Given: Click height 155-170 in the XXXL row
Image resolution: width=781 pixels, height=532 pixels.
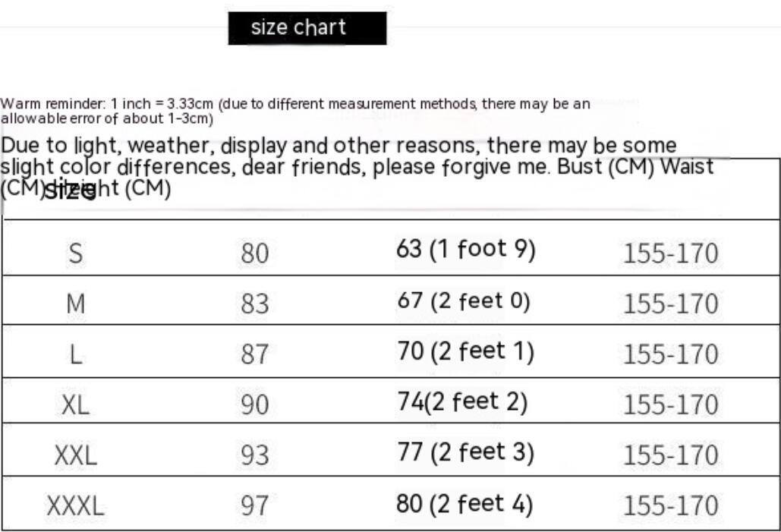Looking at the screenshot, I should (670, 506).
